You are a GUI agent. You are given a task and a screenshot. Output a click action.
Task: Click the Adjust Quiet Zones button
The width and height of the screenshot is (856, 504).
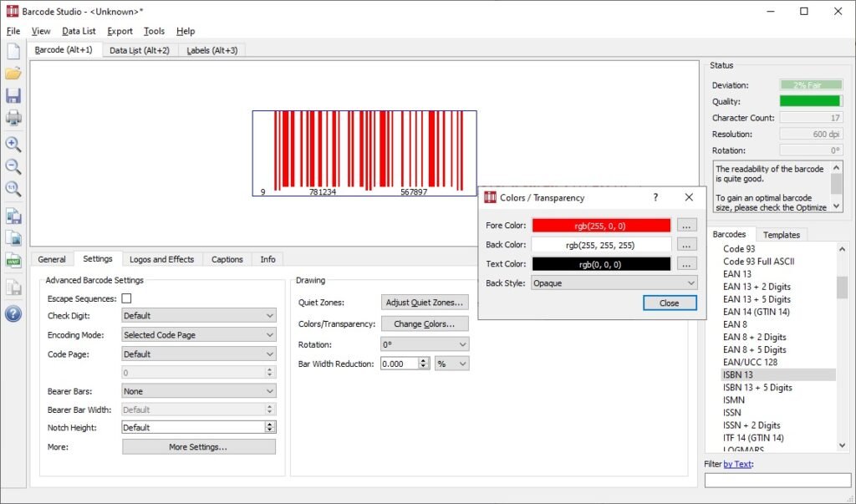[425, 303]
